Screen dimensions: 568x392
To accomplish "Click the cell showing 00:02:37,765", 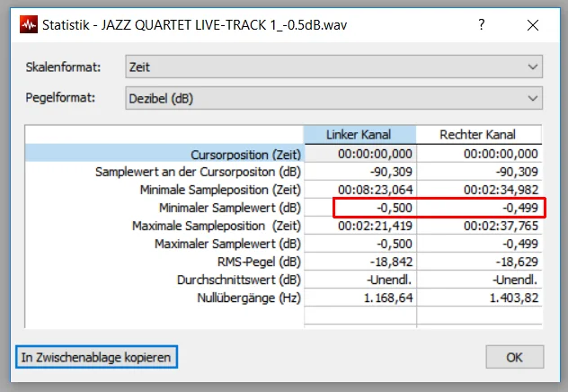I will click(479, 226).
